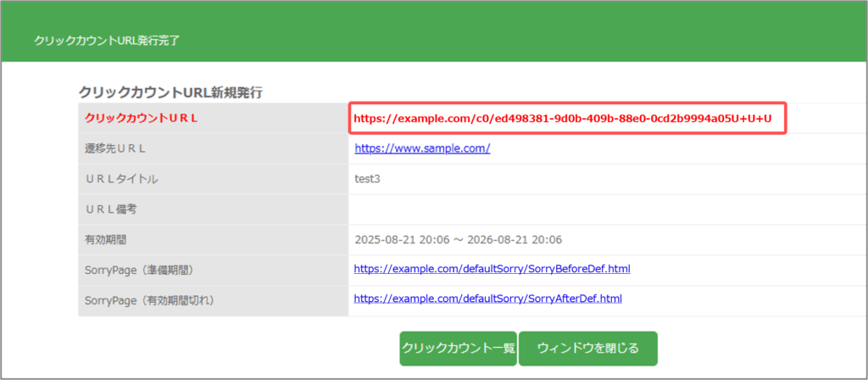Screen dimensions: 868x380
Task: Open the SorryBeforeDef.html link
Action: [x=492, y=270]
